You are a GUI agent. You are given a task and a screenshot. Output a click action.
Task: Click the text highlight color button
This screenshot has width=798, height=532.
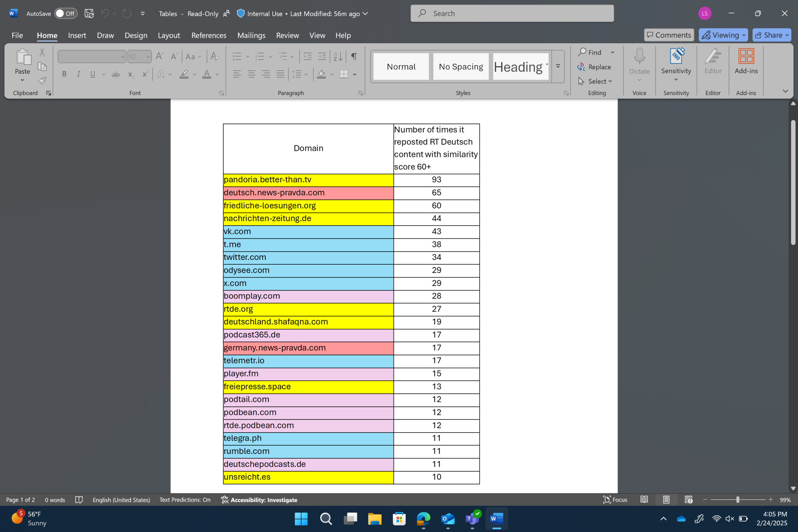(184, 74)
